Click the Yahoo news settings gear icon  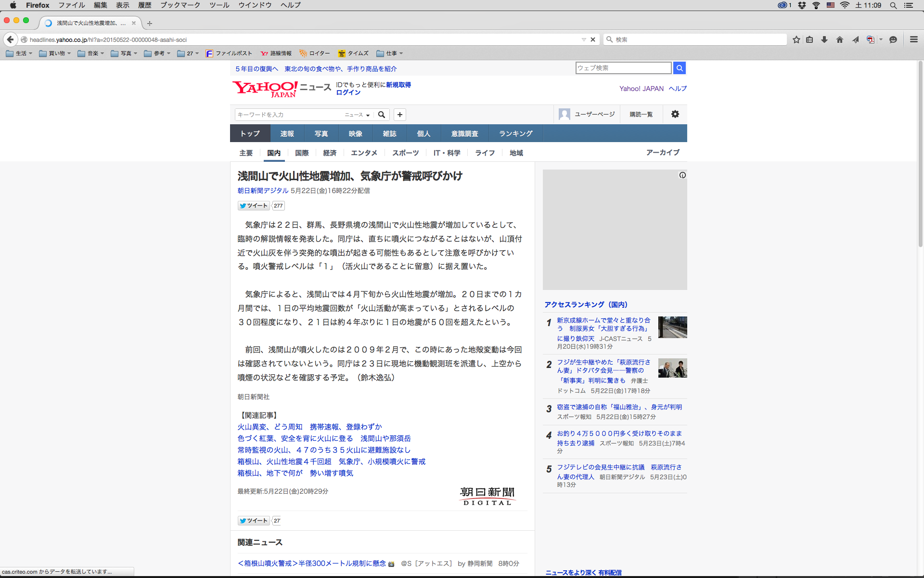point(675,114)
